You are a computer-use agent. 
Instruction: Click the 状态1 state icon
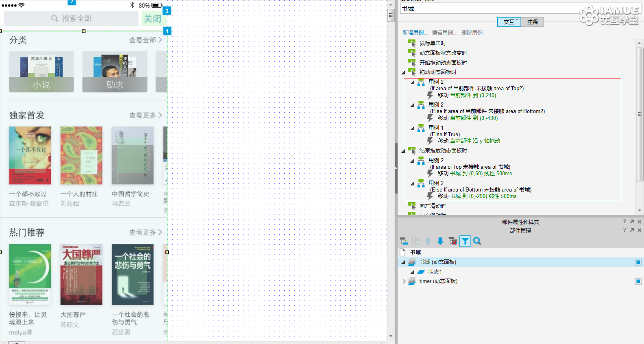pyautogui.click(x=421, y=272)
